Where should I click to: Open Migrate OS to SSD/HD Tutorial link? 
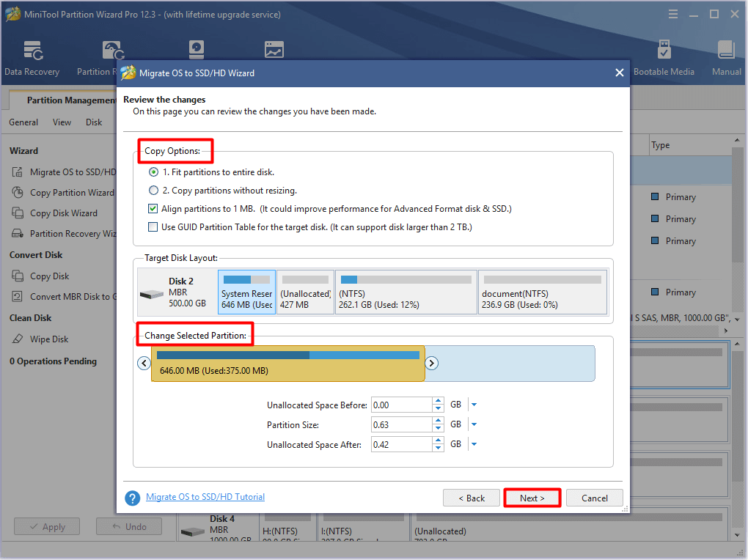pyautogui.click(x=205, y=497)
